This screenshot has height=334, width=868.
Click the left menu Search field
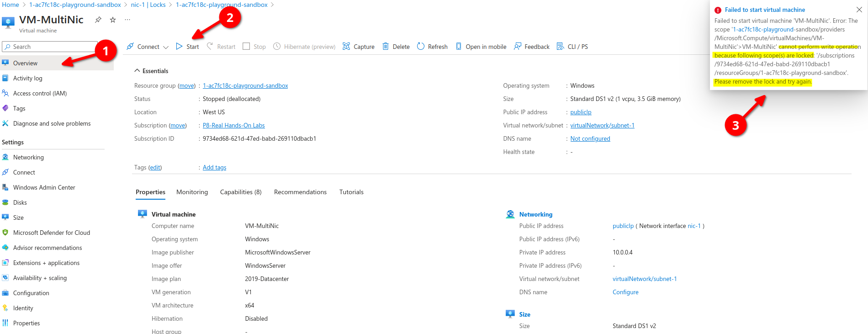[50, 47]
